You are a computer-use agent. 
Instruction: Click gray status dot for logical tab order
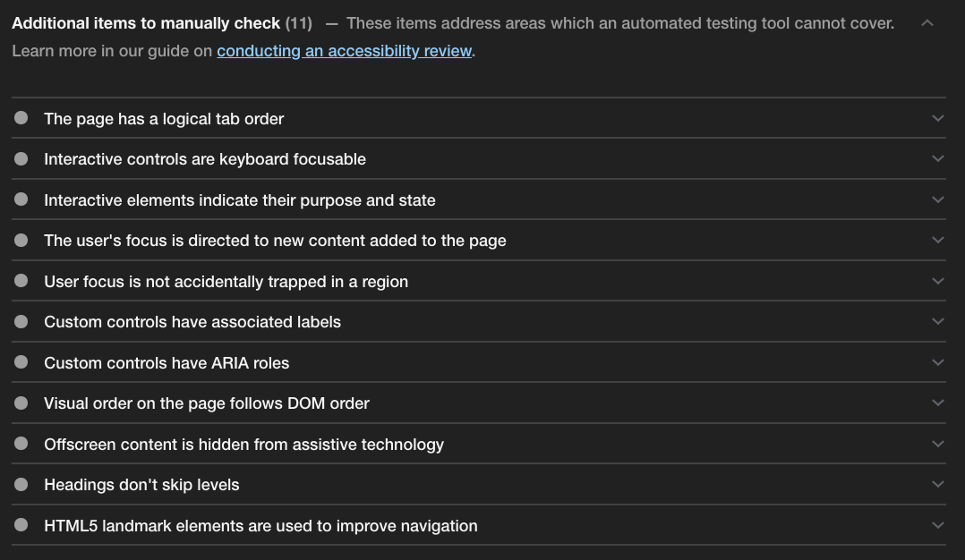coord(21,117)
